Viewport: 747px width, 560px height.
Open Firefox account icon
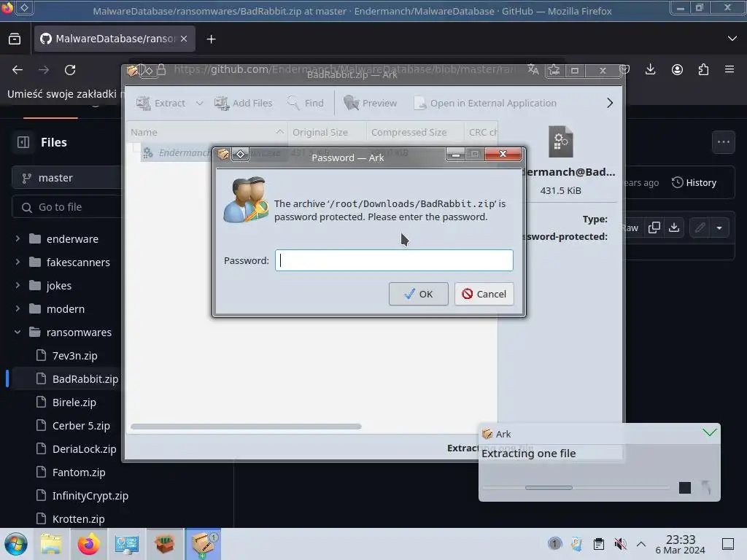pyautogui.click(x=677, y=69)
